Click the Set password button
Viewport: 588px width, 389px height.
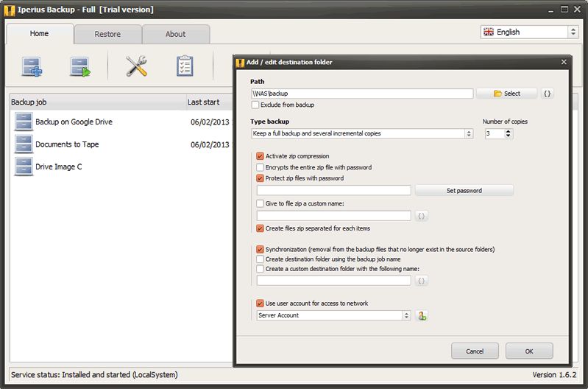tap(464, 190)
